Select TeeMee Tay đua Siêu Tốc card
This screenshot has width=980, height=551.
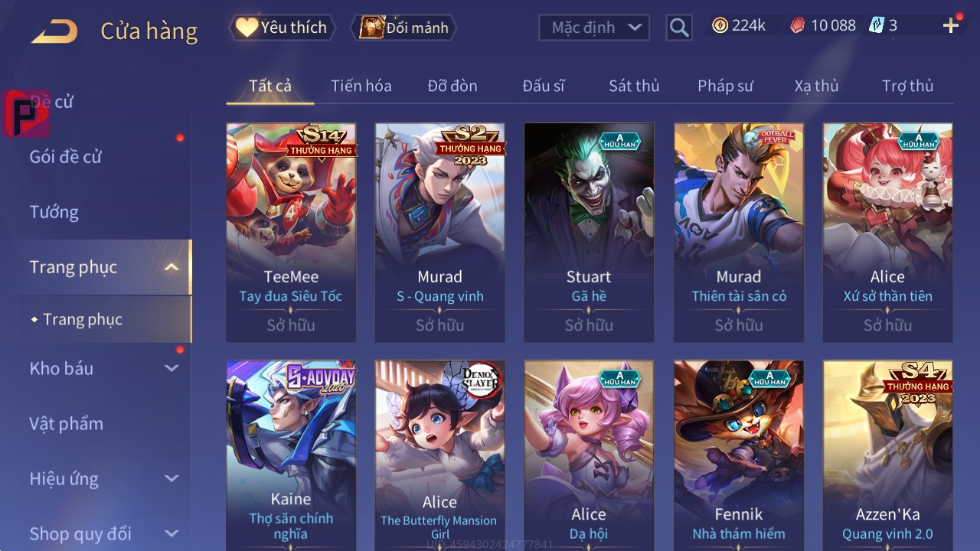point(291,233)
